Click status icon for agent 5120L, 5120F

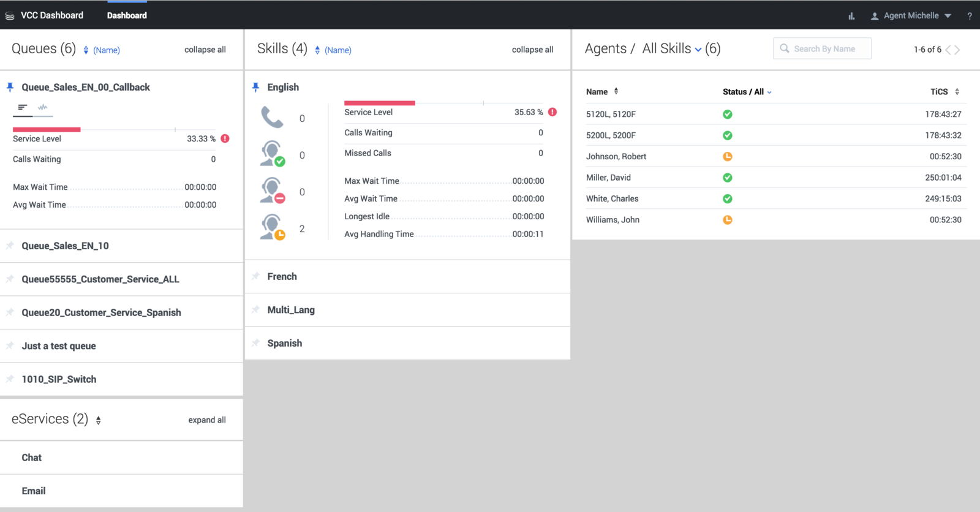pyautogui.click(x=728, y=115)
